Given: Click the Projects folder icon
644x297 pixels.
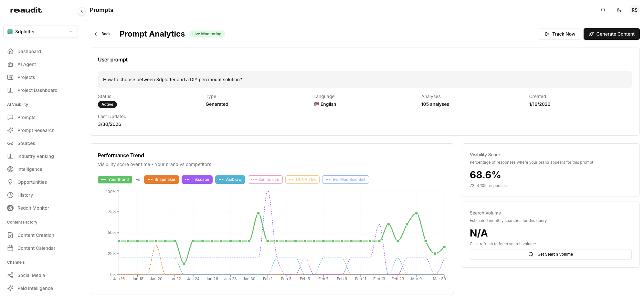Looking at the screenshot, I should click(10, 77).
